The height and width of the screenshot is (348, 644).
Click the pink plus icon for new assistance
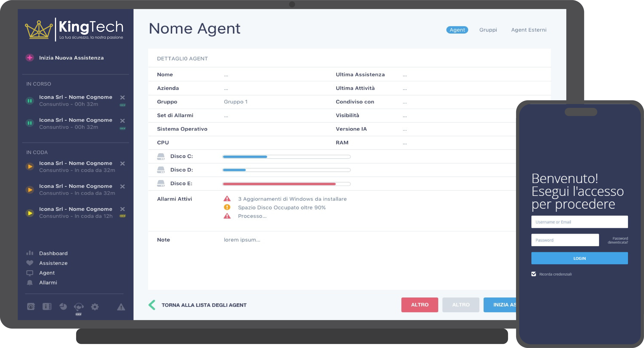pyautogui.click(x=30, y=58)
